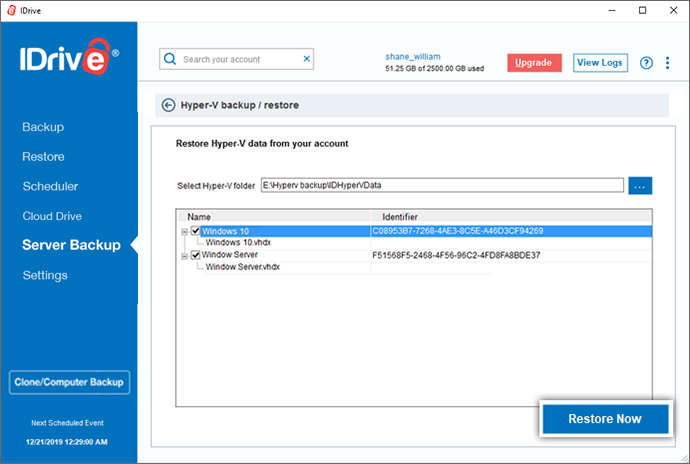Click identifier C08953B7-7268-4AE3-8C5E-A46D3CF94269
This screenshot has height=464, width=690.
458,231
